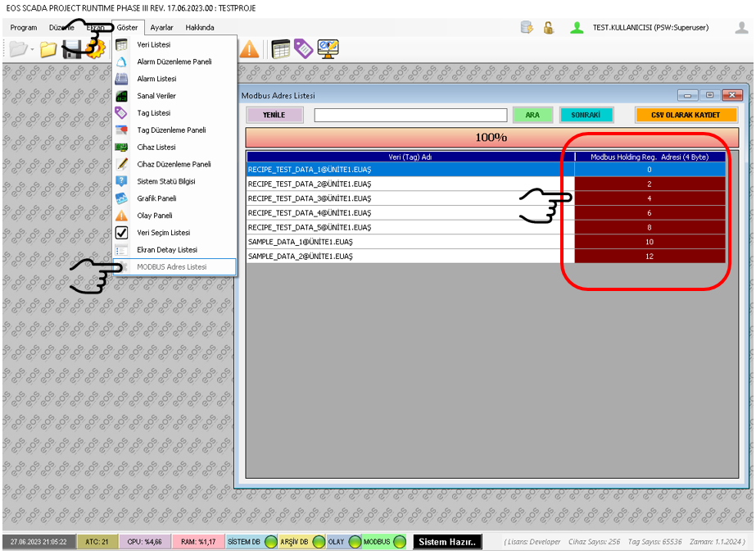Click Modbus address cell 12

click(650, 257)
